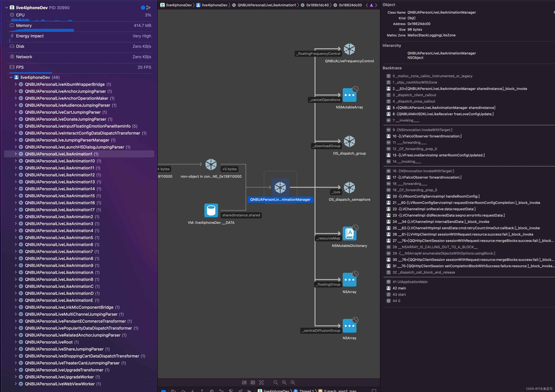The height and width of the screenshot is (392, 555).
Task: Click the focus selection frame icon
Action: 261,382
